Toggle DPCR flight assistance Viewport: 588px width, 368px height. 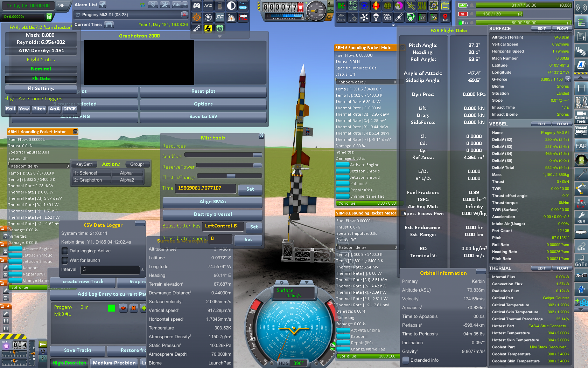70,109
